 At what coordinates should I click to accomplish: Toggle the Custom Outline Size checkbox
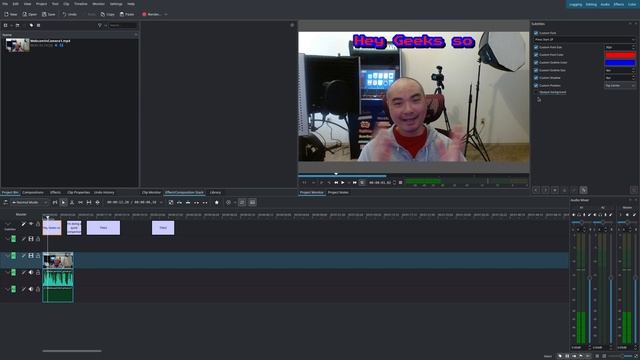536,70
